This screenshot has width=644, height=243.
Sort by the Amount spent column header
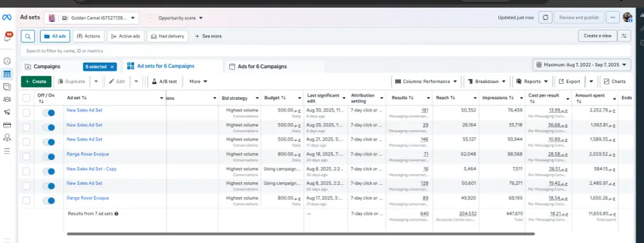point(589,98)
